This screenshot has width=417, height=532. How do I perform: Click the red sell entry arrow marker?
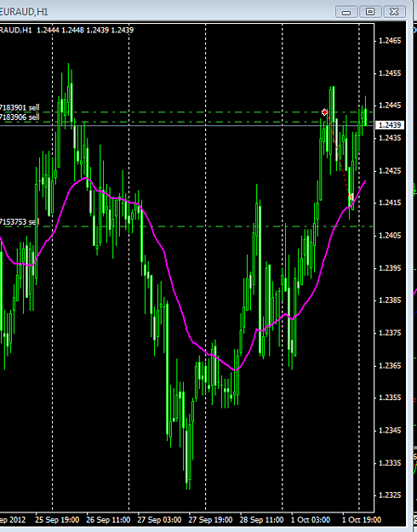tap(325, 112)
